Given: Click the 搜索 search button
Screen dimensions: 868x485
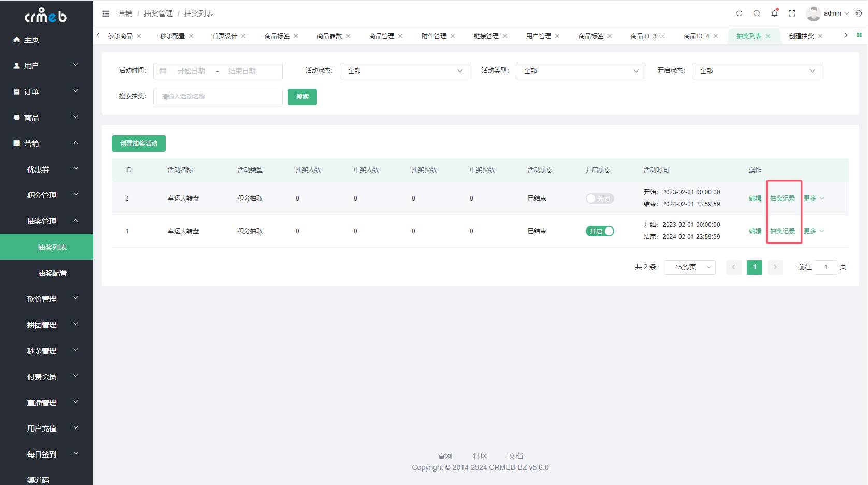Looking at the screenshot, I should click(x=302, y=96).
